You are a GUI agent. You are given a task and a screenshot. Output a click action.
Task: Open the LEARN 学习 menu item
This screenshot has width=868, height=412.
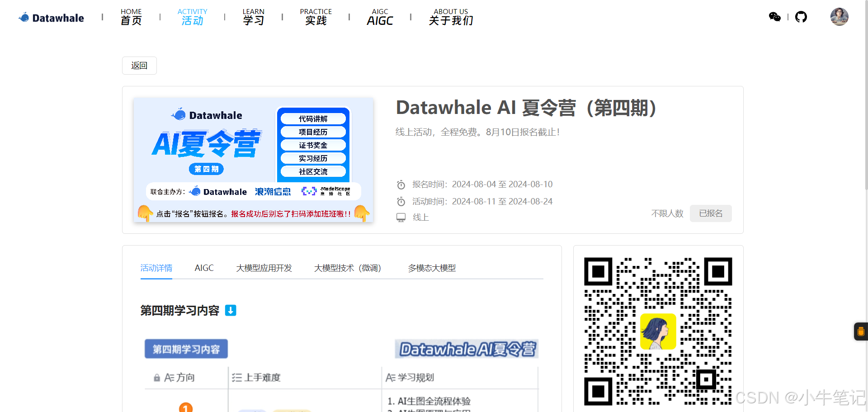click(x=254, y=17)
